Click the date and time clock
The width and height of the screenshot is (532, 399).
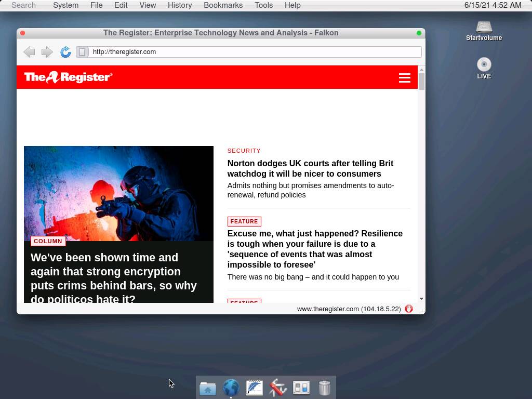click(x=493, y=5)
